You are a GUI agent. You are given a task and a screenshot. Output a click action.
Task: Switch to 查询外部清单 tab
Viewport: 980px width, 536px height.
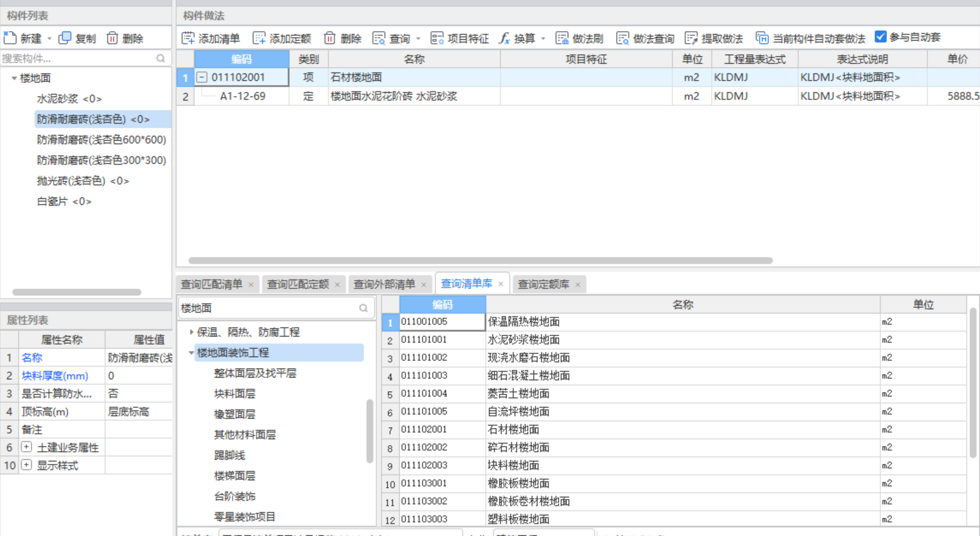pos(384,284)
